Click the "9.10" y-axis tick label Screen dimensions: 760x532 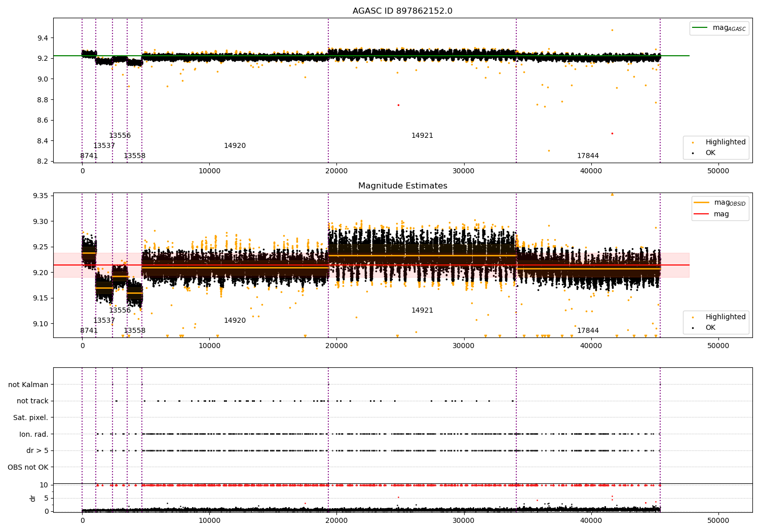(41, 324)
